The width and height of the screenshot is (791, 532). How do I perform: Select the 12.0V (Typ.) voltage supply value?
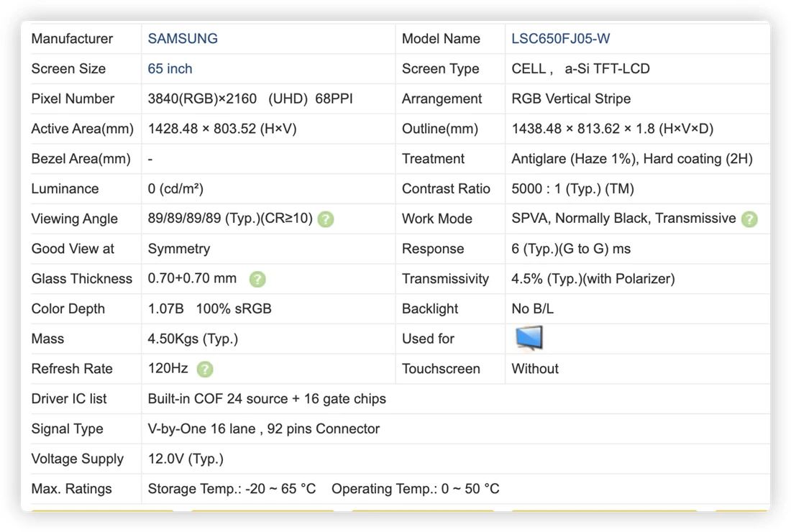pyautogui.click(x=186, y=459)
